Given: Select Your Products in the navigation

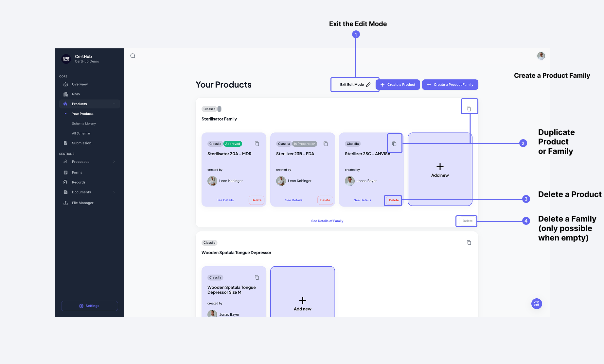Looking at the screenshot, I should (82, 113).
